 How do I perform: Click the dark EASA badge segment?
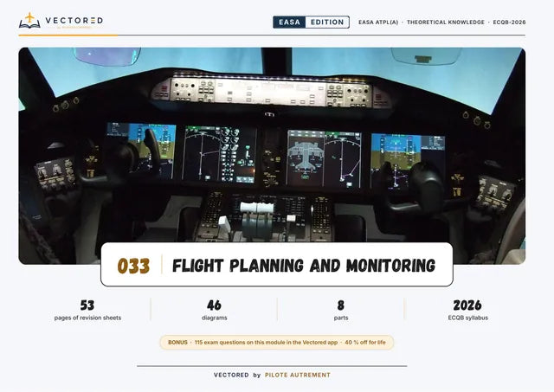pyautogui.click(x=289, y=22)
